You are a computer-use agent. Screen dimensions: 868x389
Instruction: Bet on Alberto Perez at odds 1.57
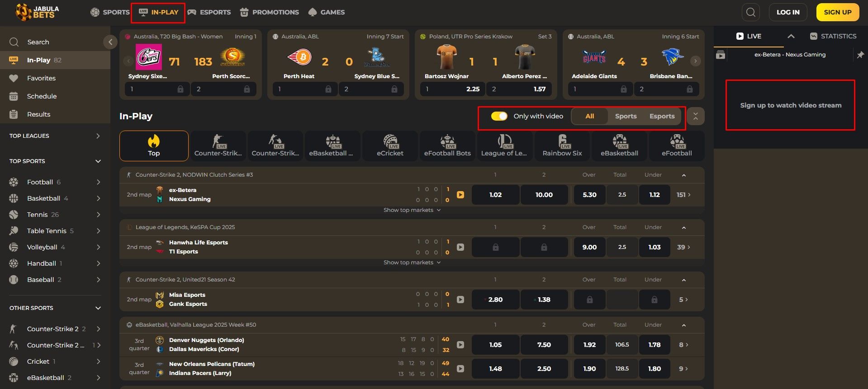point(519,89)
